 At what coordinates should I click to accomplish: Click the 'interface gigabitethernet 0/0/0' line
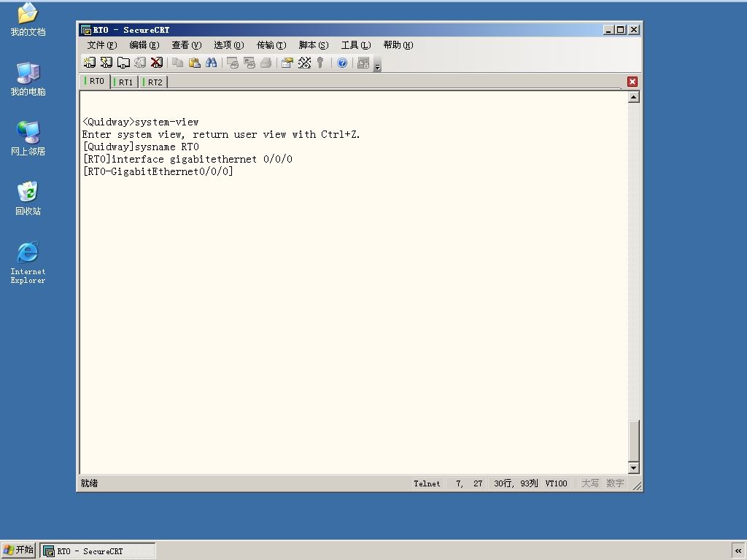(187, 159)
